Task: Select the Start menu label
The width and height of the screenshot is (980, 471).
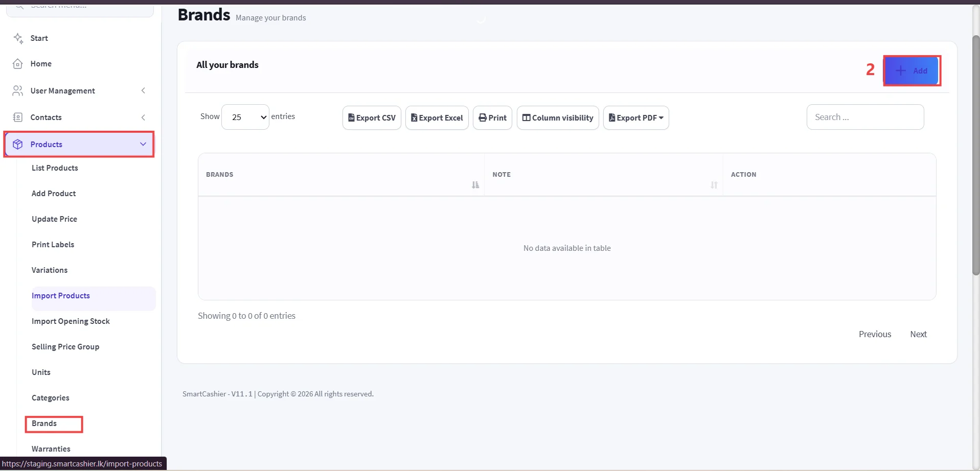Action: coord(39,38)
